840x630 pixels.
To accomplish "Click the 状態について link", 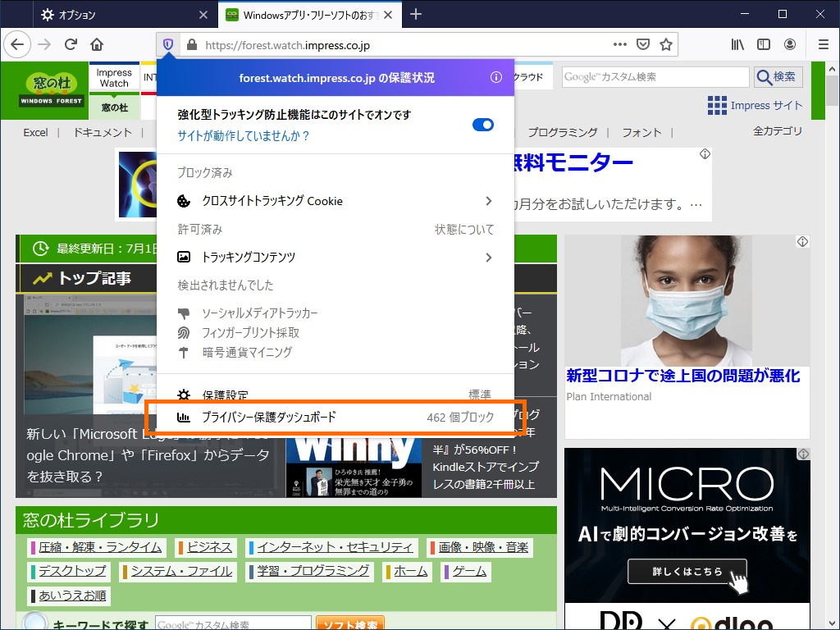I will click(x=464, y=230).
